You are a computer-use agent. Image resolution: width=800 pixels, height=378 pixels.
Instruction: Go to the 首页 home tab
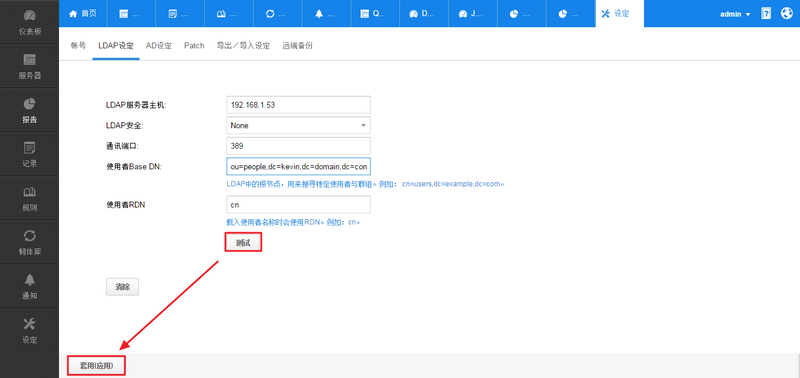[83, 14]
